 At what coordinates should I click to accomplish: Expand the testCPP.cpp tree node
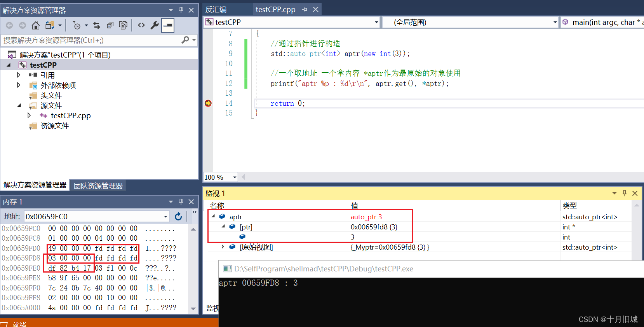(29, 115)
